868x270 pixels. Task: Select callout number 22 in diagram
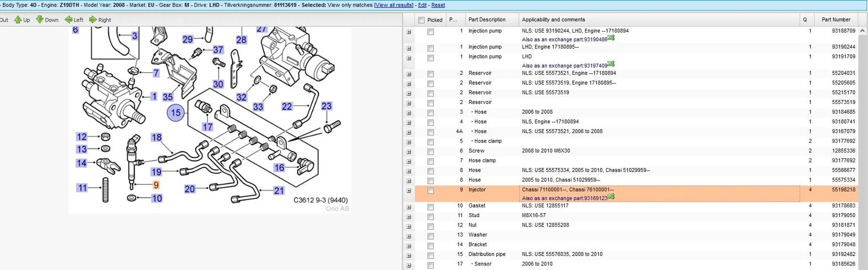pyautogui.click(x=287, y=106)
